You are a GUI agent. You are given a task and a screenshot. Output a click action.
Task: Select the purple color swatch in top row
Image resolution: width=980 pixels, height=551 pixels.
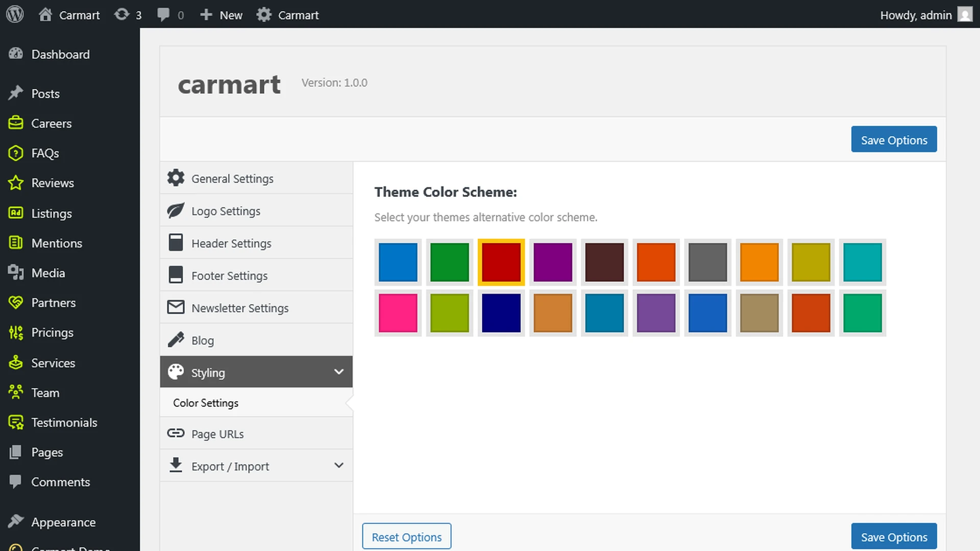pos(553,262)
